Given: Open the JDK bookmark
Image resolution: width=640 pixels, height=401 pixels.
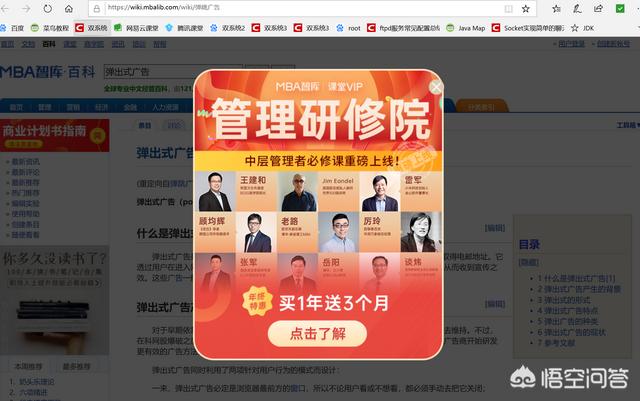Looking at the screenshot, I should pos(582,28).
